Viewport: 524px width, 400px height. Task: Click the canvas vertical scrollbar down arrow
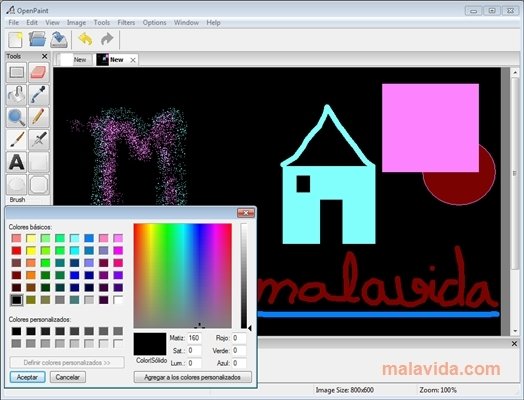coord(515,331)
